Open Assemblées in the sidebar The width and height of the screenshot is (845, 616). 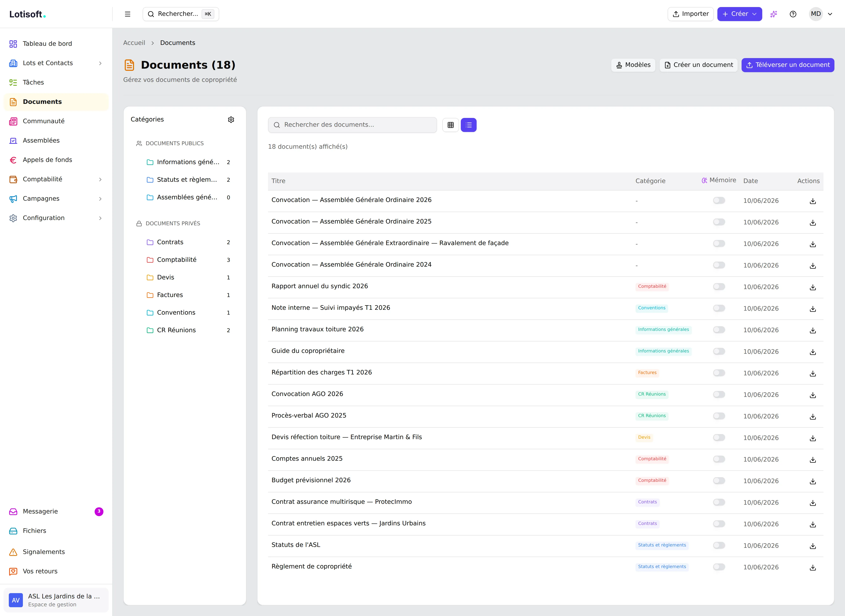tap(56, 141)
